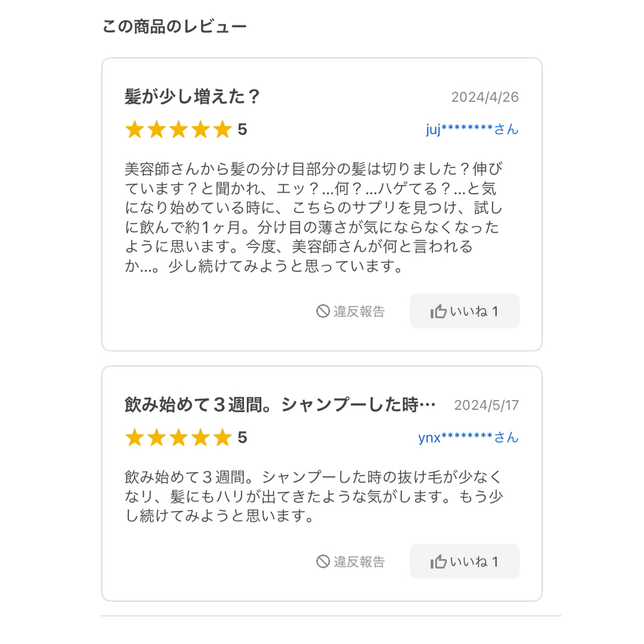Click the fifth star in the 髪が少し増えた？ review

pos(222,129)
